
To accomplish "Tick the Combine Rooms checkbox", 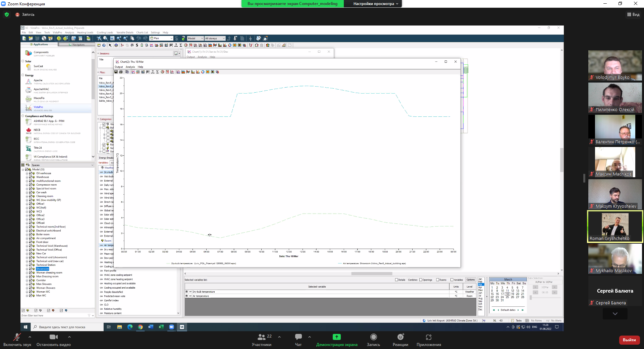I will coord(438,280).
